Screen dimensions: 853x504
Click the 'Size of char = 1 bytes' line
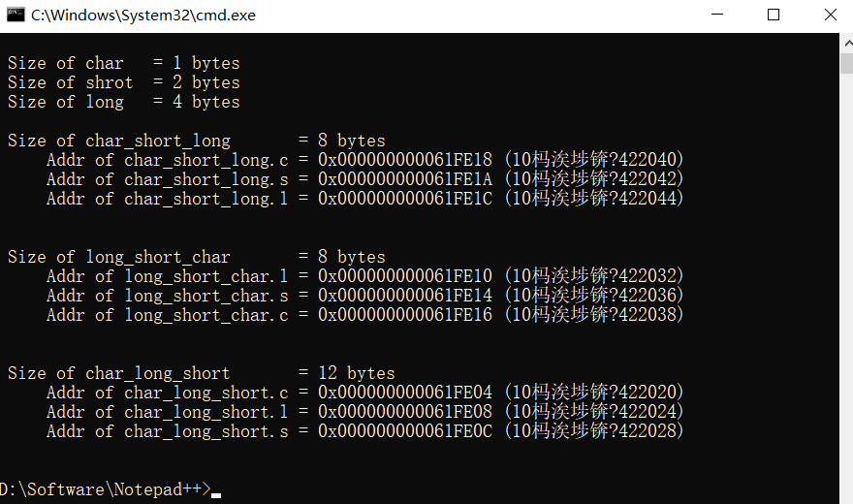[123, 63]
